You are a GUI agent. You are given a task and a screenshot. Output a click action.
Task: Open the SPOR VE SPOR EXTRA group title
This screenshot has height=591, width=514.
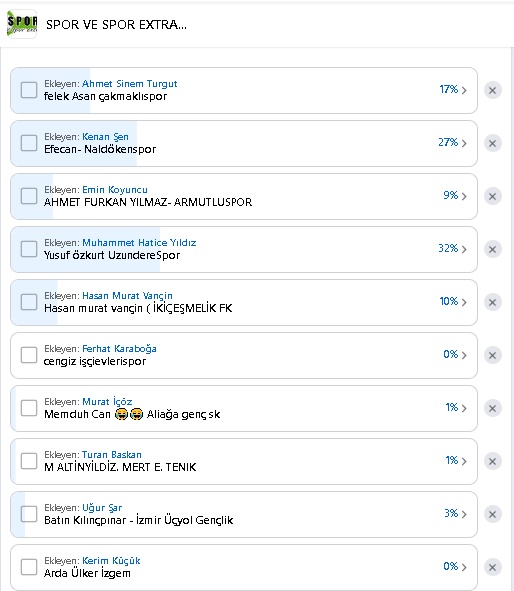click(x=116, y=25)
